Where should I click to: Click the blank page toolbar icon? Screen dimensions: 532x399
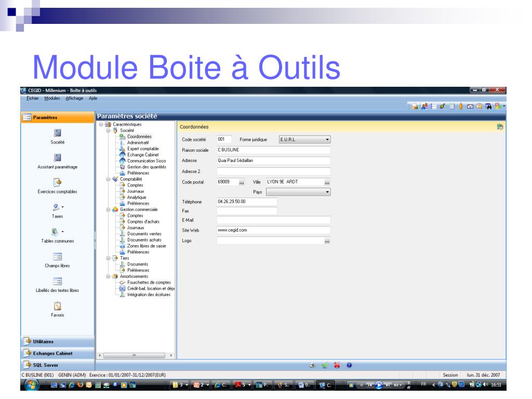pyautogui.click(x=452, y=107)
